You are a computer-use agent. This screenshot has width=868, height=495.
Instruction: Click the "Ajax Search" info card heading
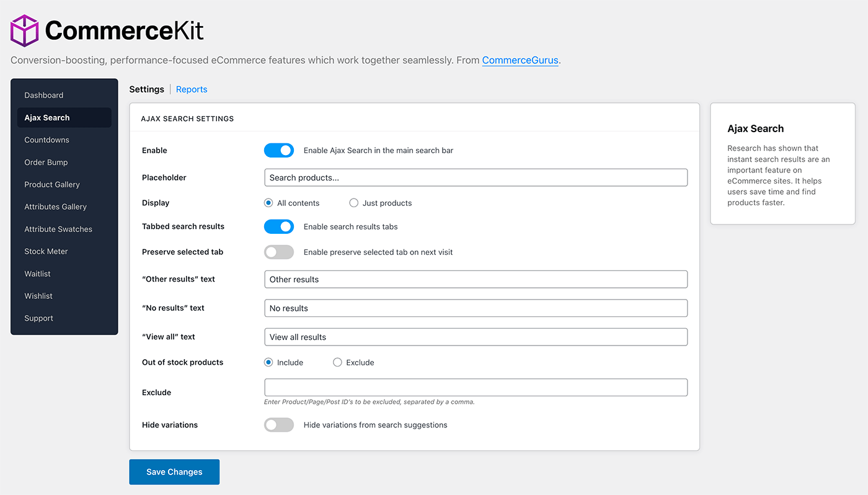pyautogui.click(x=755, y=128)
